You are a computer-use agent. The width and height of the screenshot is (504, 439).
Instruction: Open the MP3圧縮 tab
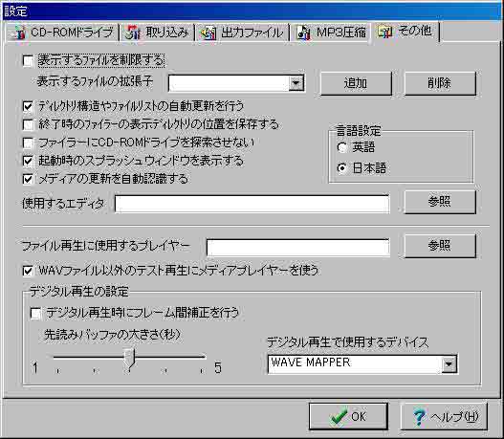[x=332, y=33]
